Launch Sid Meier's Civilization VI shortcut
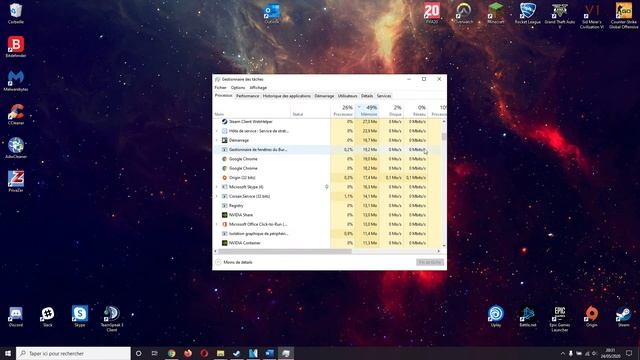Viewport: 640px width, 360px height. pos(591,16)
